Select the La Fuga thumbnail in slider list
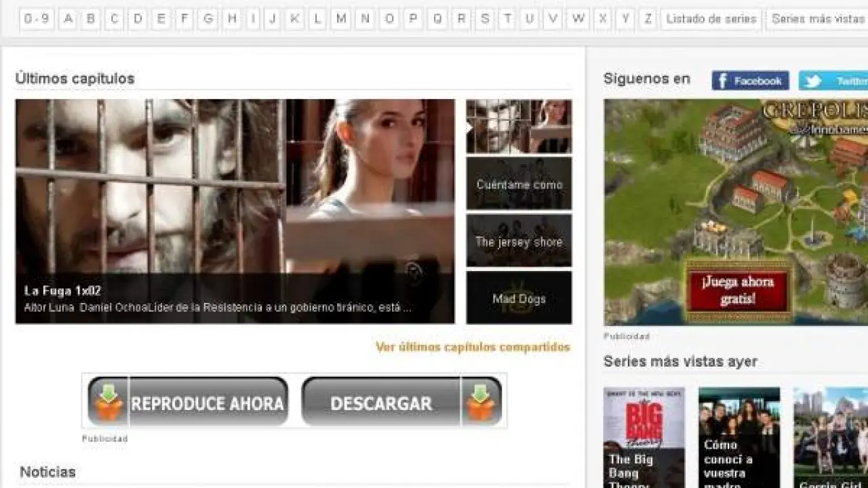This screenshot has height=488, width=868. point(519,127)
